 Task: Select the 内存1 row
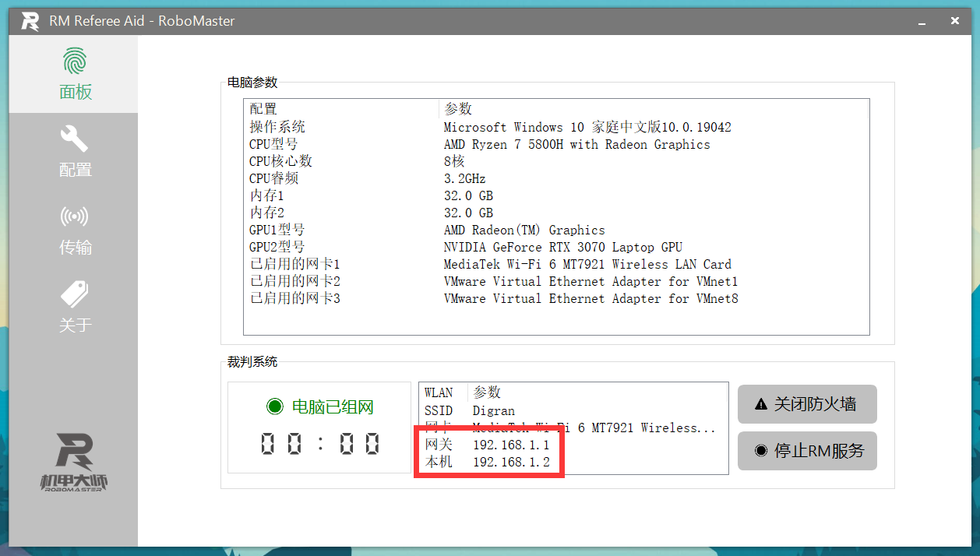coord(556,195)
